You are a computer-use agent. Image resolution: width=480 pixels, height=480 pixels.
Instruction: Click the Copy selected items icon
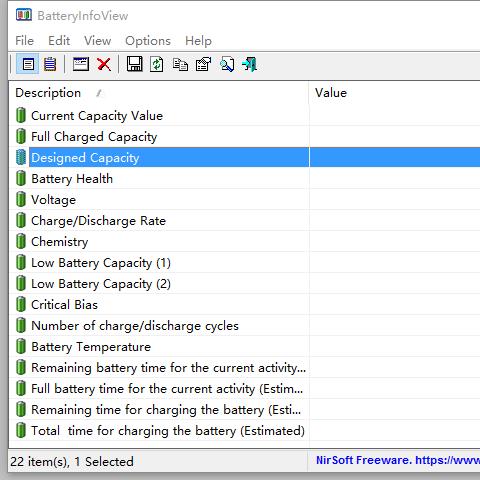(180, 64)
